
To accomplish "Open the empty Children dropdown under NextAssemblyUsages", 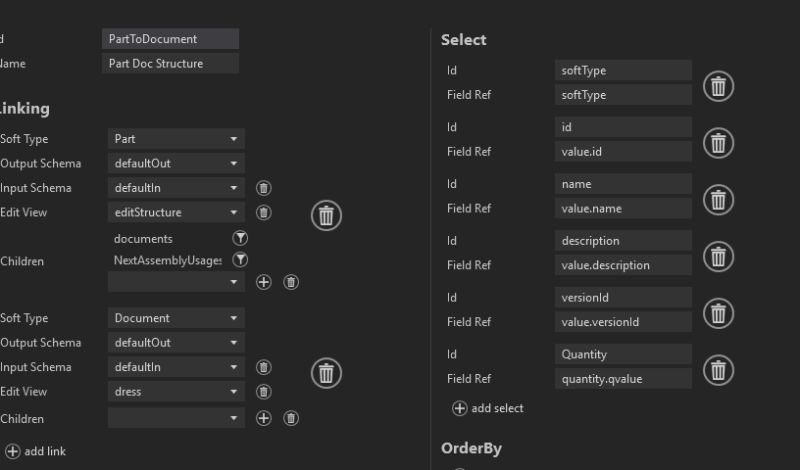I will [176, 282].
